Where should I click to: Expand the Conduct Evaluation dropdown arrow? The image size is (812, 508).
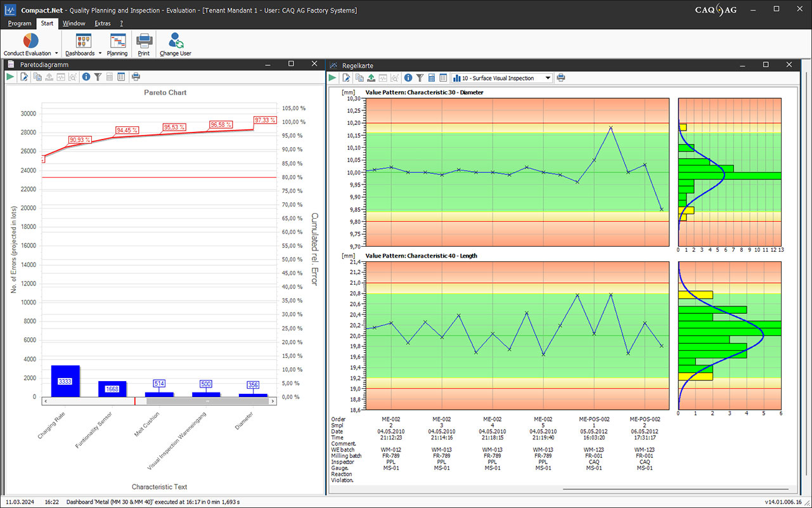tap(56, 53)
